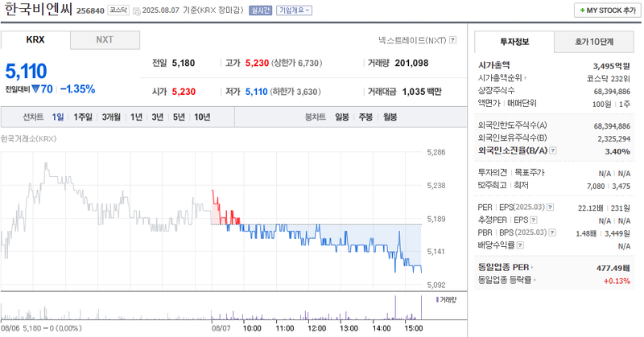The image size is (644, 337).
Task: Switch to the NXT tab
Action: [105, 40]
